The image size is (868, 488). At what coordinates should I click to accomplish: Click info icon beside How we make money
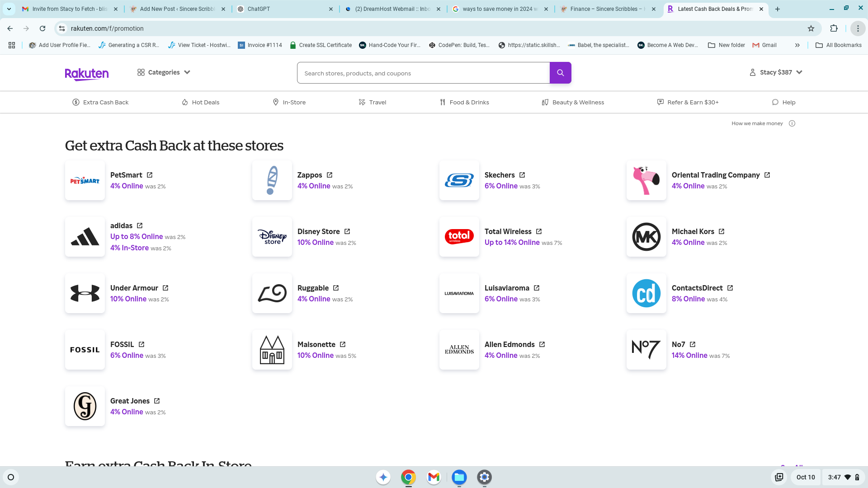click(x=792, y=123)
